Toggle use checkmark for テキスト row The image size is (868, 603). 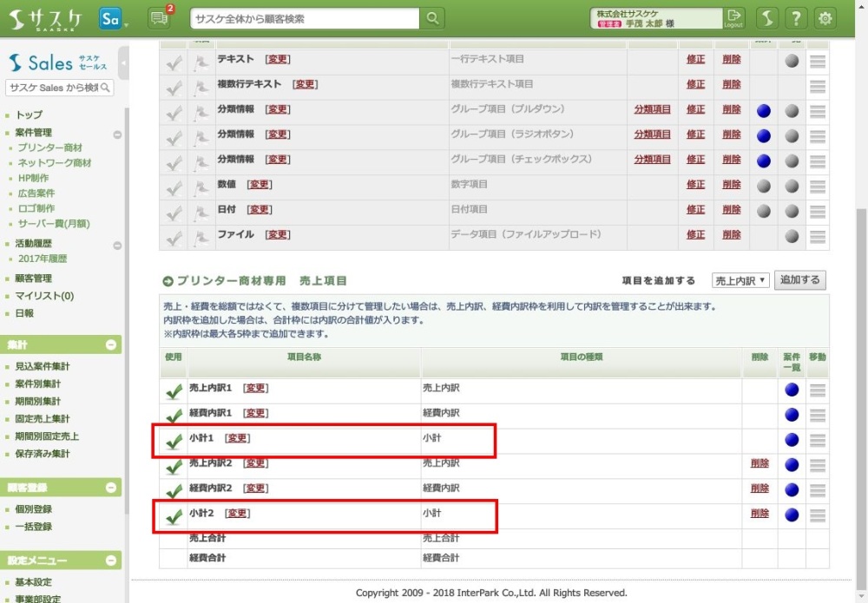point(174,63)
